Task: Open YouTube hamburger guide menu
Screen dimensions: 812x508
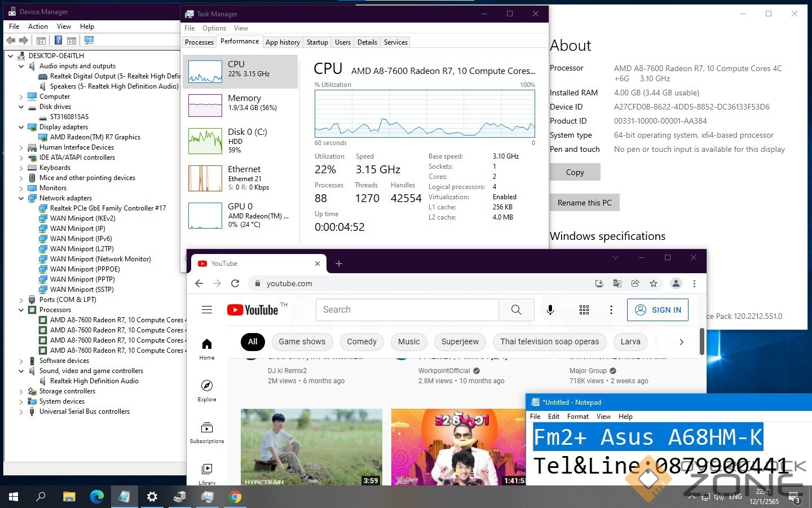Action: click(207, 310)
